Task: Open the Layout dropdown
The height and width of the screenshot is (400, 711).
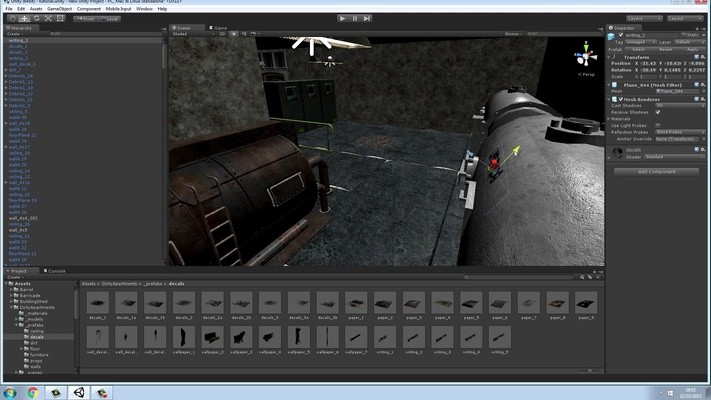Action: (684, 19)
